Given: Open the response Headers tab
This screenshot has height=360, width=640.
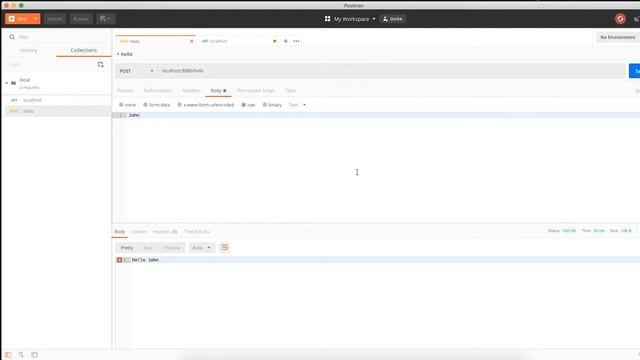Looking at the screenshot, I should (165, 231).
